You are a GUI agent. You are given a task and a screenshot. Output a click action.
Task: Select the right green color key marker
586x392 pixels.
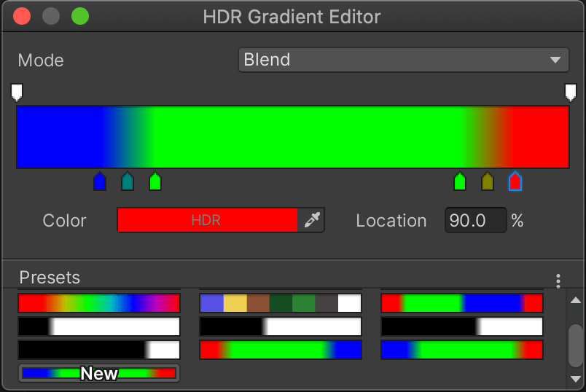[460, 181]
